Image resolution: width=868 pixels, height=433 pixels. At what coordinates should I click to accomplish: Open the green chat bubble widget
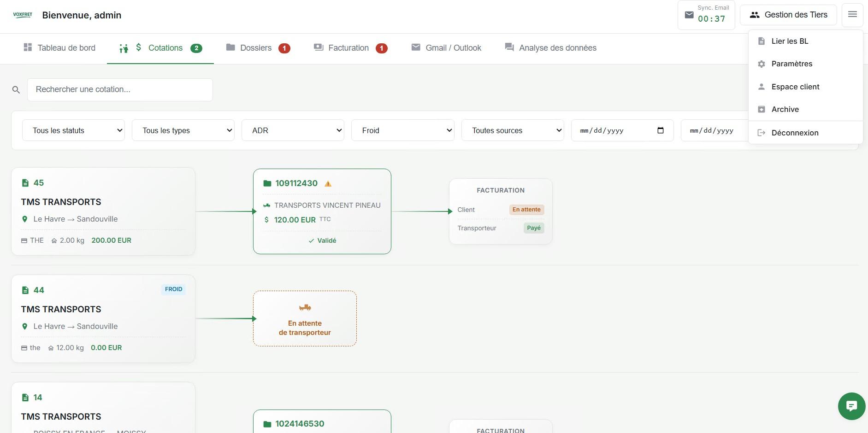tap(851, 406)
